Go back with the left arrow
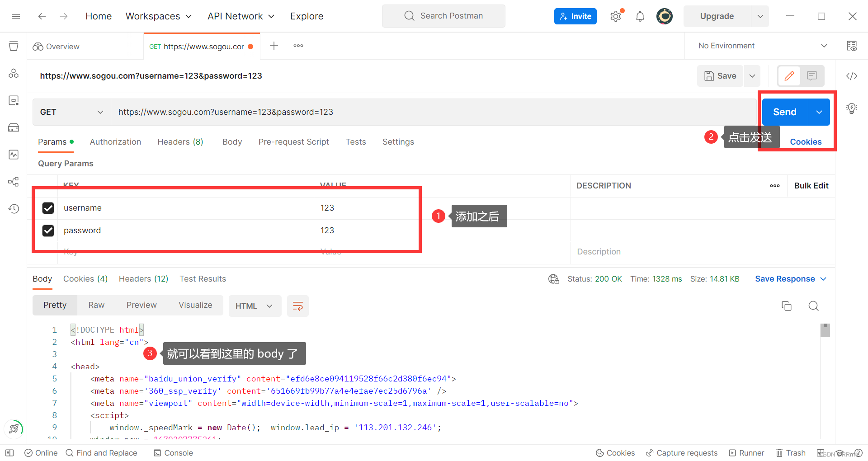This screenshot has height=461, width=868. pos(42,16)
